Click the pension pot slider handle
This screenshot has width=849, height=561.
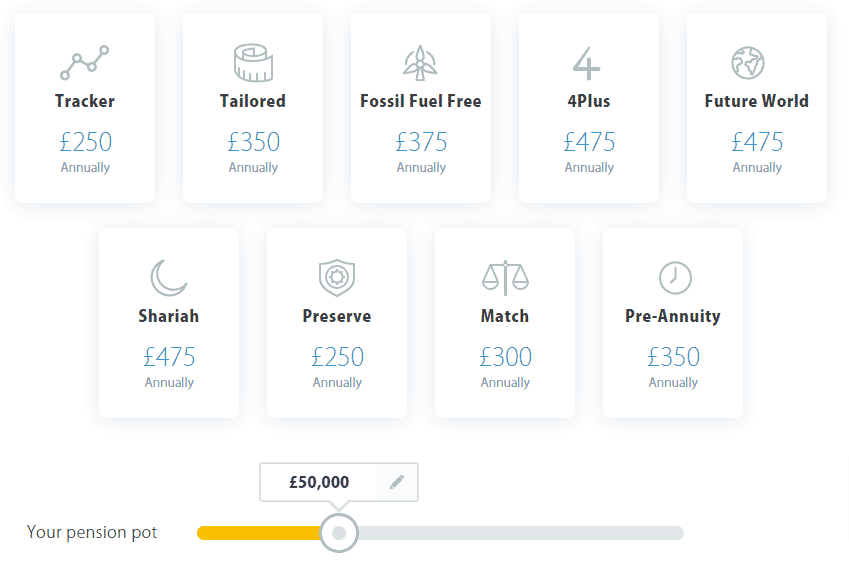click(339, 533)
